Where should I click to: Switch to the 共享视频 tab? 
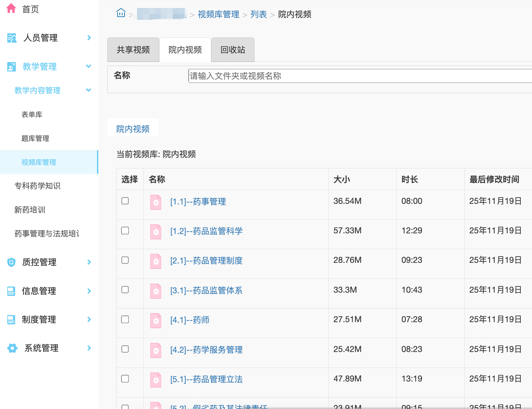pos(133,50)
